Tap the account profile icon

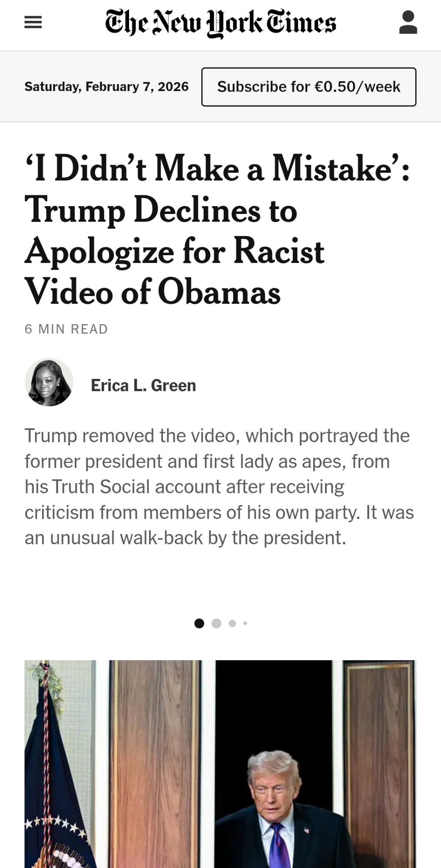click(x=408, y=23)
